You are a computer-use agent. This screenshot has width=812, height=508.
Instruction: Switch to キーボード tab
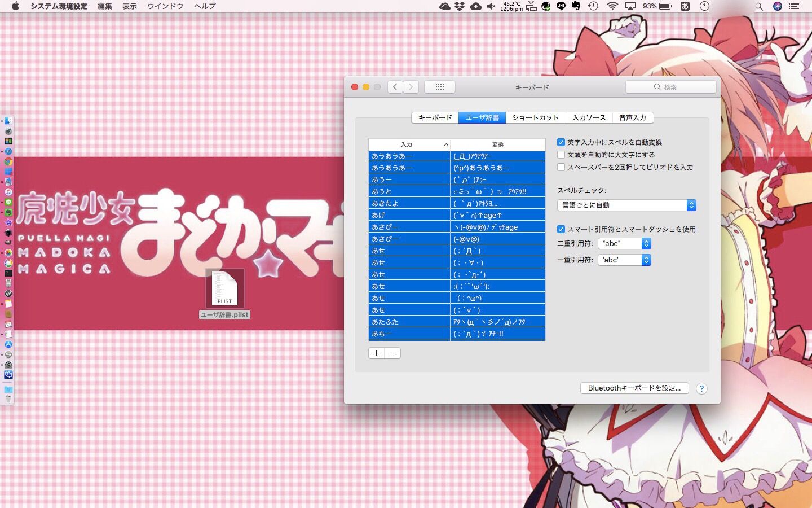point(435,117)
